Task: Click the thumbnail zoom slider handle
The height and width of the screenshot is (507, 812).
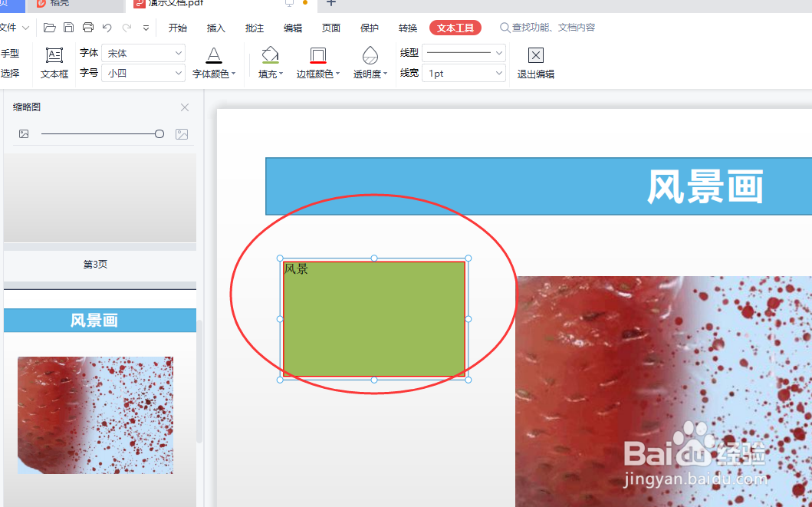Action: pyautogui.click(x=159, y=134)
